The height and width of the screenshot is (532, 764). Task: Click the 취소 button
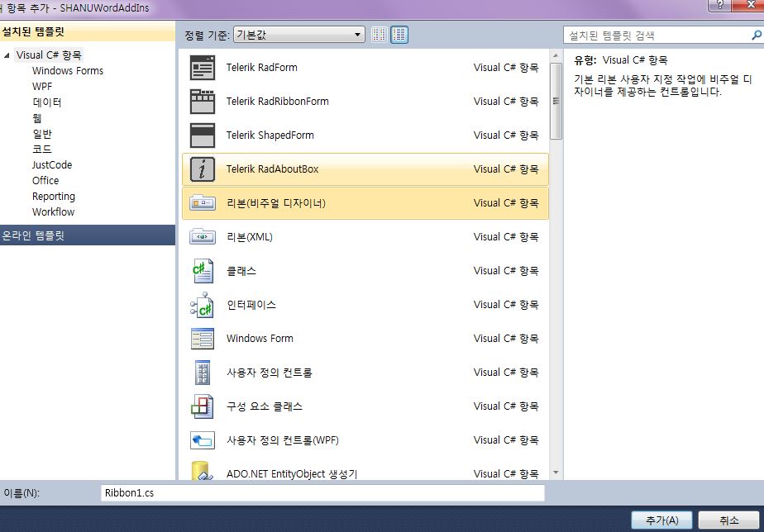click(x=729, y=520)
